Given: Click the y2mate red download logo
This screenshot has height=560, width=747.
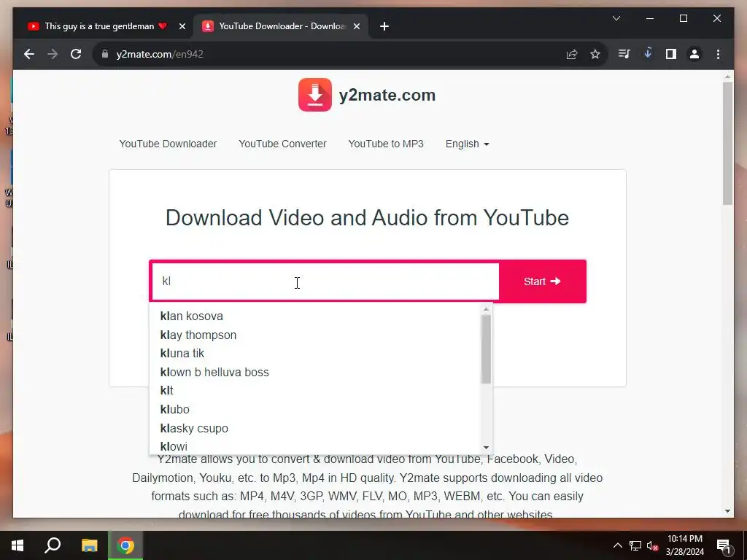Looking at the screenshot, I should tap(315, 95).
